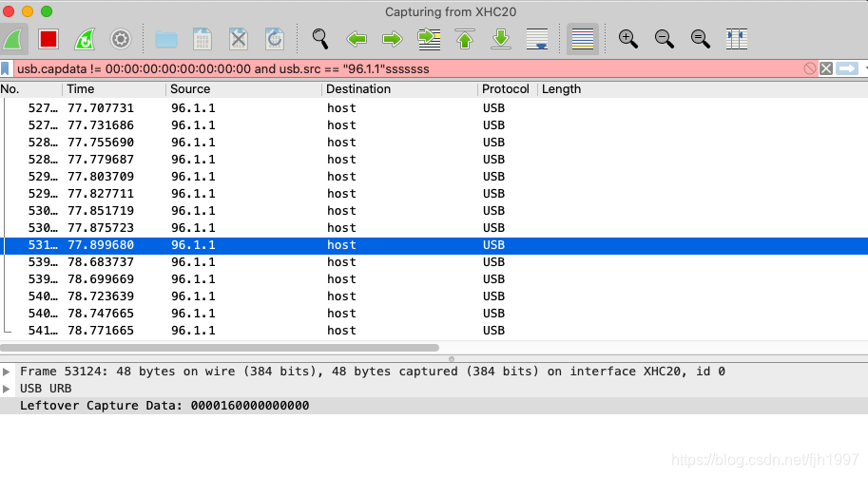
Task: Toggle packet colorization rules
Action: [x=583, y=39]
